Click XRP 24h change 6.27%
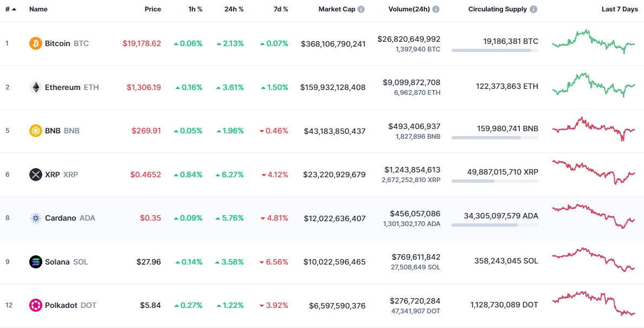Viewport: 644px width, 328px height. 230,175
